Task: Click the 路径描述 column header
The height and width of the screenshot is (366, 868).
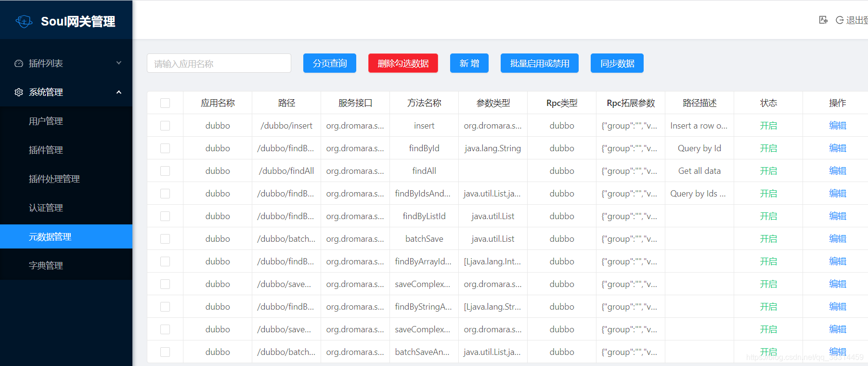Action: point(700,103)
